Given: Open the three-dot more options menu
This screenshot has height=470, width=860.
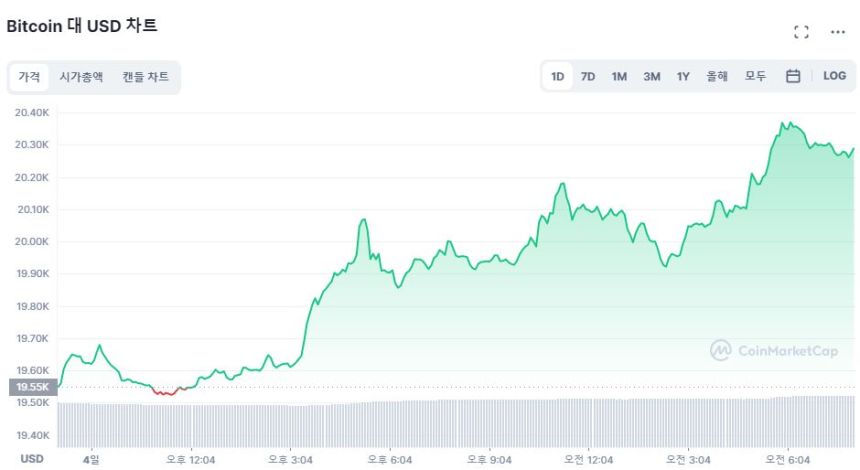Looking at the screenshot, I should pyautogui.click(x=838, y=32).
